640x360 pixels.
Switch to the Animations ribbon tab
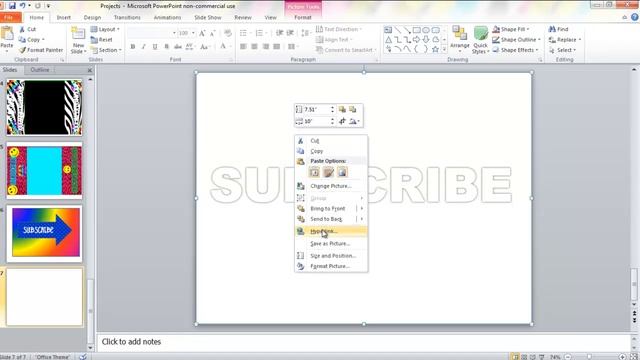point(167,18)
